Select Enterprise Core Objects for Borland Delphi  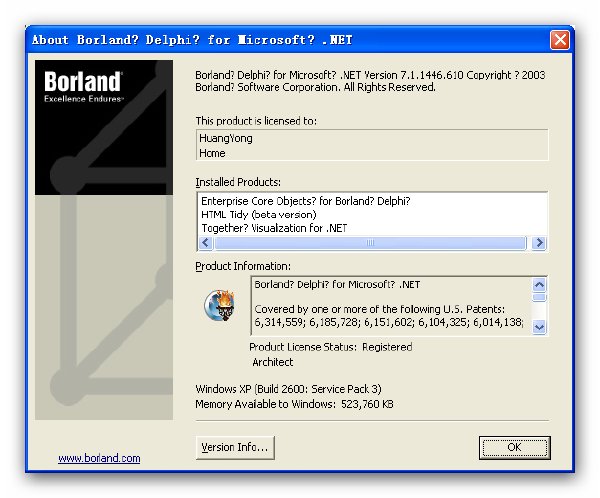[x=305, y=201]
